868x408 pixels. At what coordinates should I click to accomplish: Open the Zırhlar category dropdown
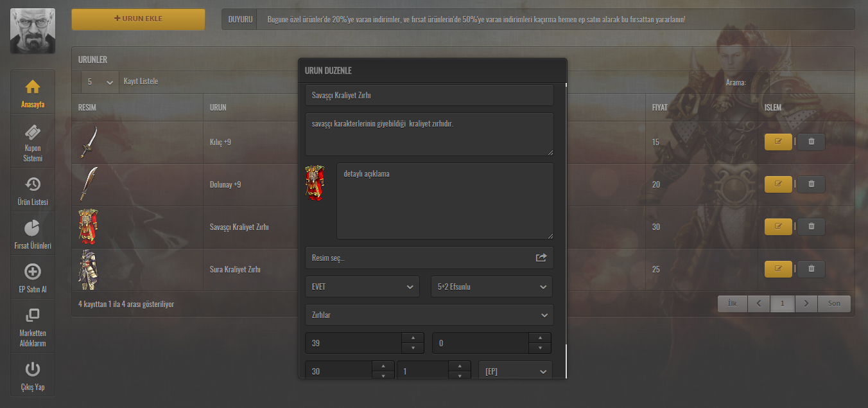pos(429,315)
